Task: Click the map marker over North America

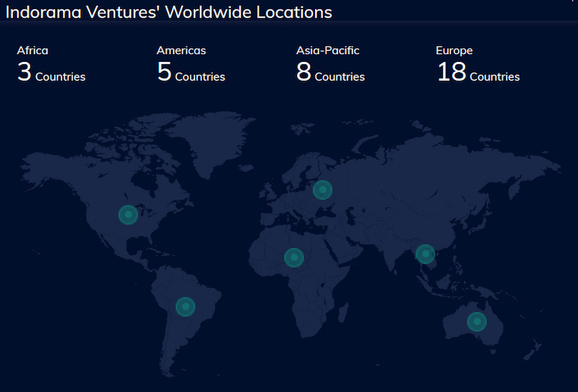Action: (129, 215)
